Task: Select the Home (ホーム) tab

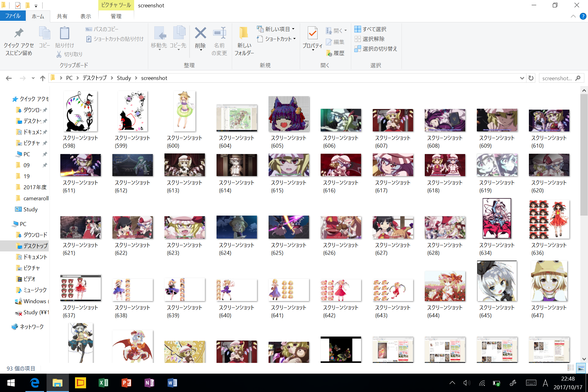Action: 38,16
